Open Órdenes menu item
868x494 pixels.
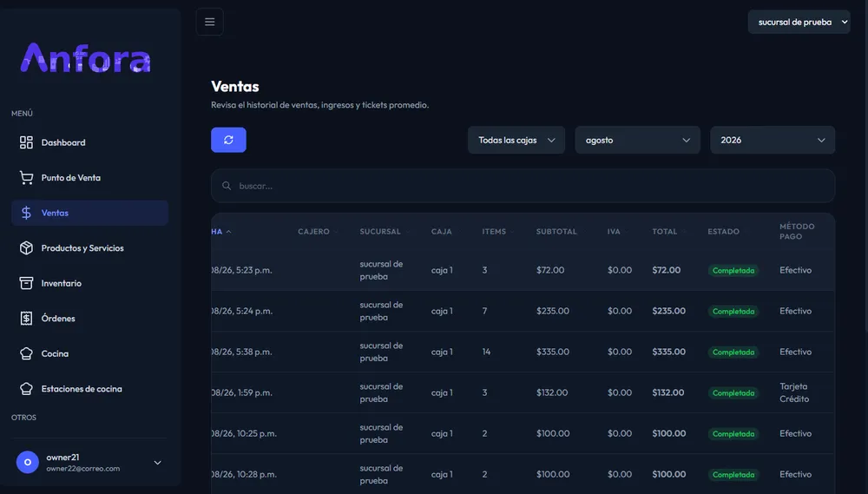point(89,319)
